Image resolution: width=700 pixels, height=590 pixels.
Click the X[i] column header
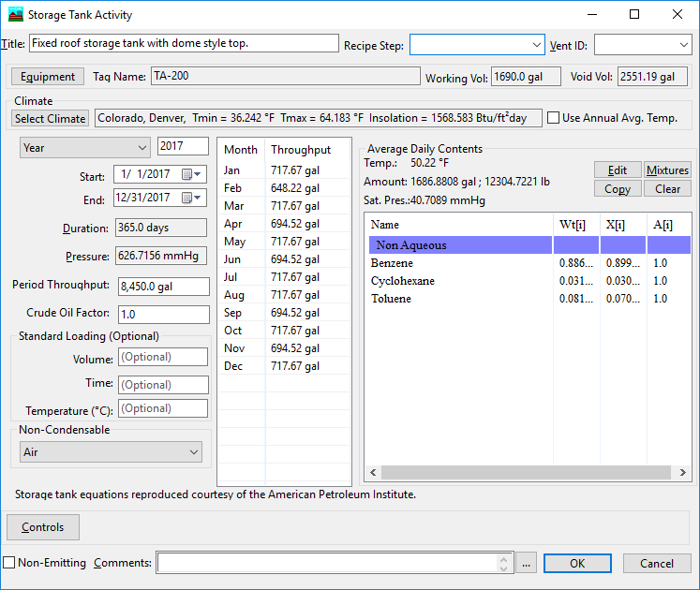(623, 225)
